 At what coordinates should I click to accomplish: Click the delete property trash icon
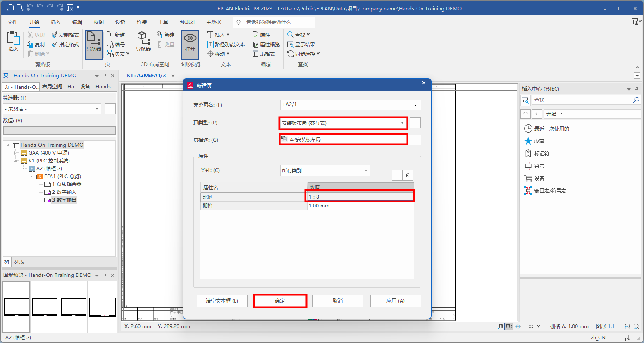click(x=408, y=175)
